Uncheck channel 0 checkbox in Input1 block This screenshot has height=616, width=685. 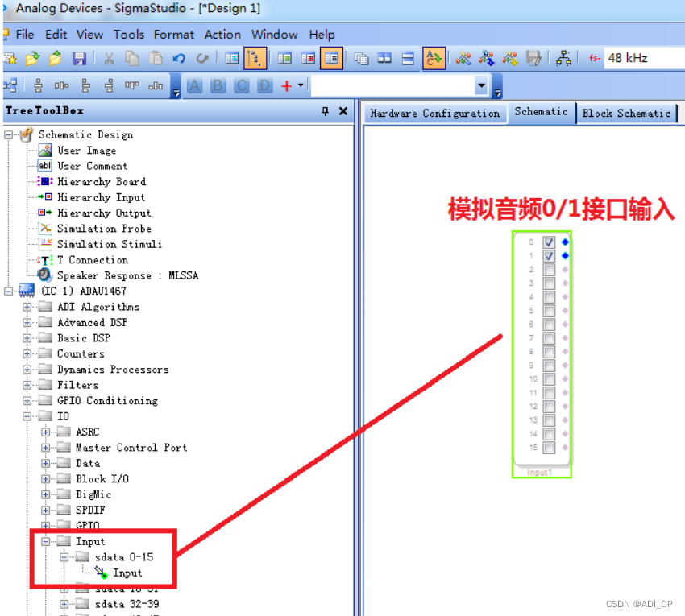click(x=549, y=242)
